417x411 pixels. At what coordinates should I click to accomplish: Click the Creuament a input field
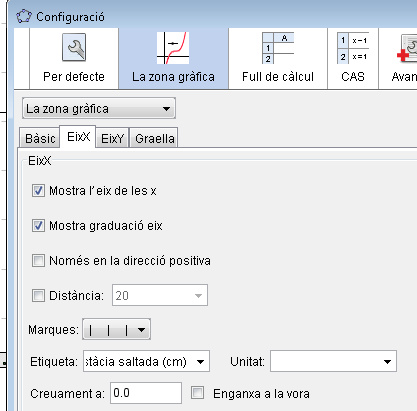(146, 393)
